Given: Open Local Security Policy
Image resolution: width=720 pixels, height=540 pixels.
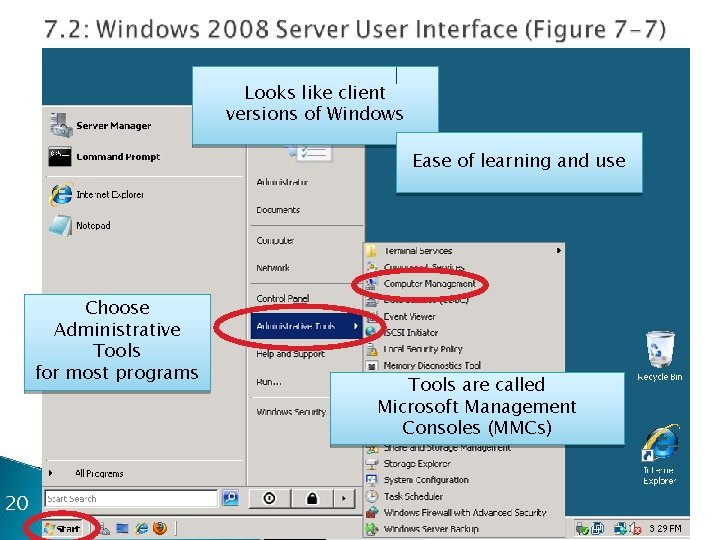Looking at the screenshot, I should coord(423,349).
